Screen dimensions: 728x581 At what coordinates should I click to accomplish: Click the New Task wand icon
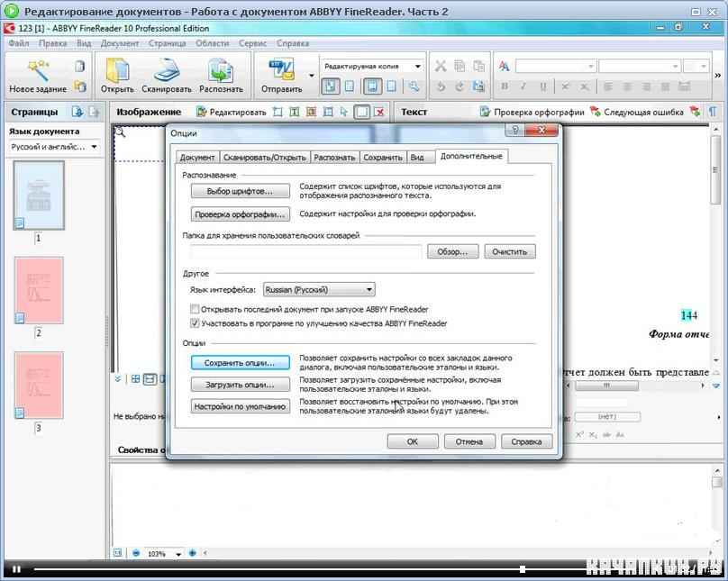38,69
